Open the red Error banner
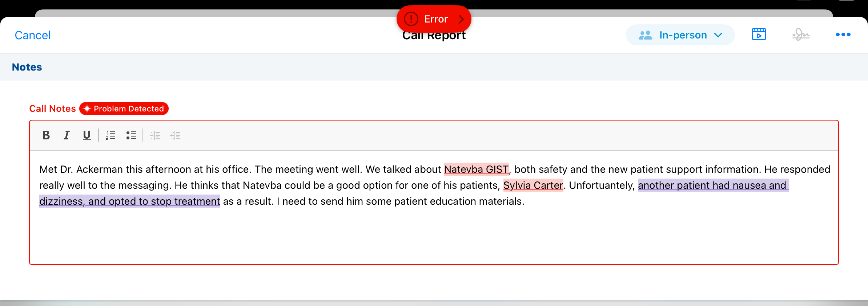Viewport: 868px width, 306px height. point(434,19)
